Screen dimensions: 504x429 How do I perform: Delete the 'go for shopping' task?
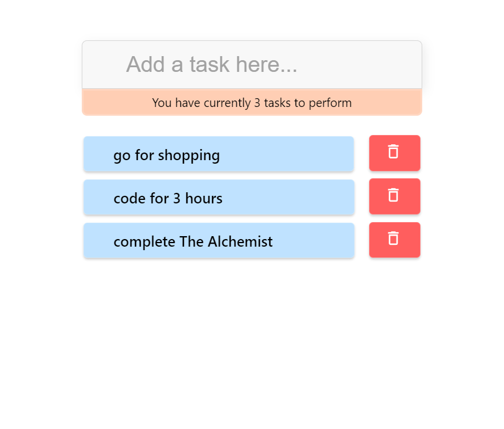[x=394, y=153]
